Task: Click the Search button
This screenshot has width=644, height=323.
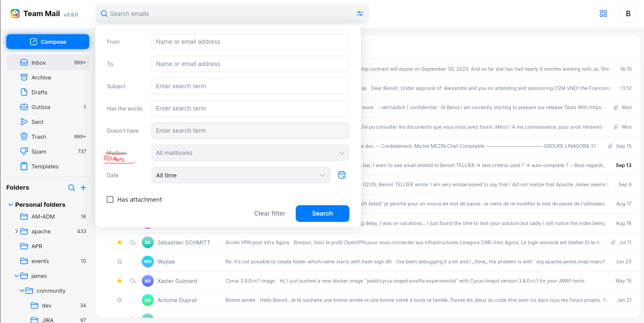Action: coord(322,213)
